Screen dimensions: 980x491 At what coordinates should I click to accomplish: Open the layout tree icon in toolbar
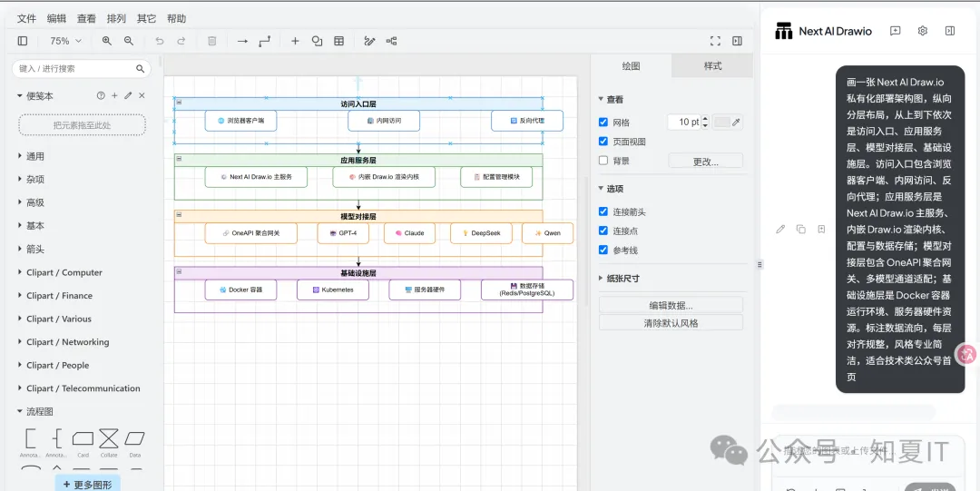(391, 41)
